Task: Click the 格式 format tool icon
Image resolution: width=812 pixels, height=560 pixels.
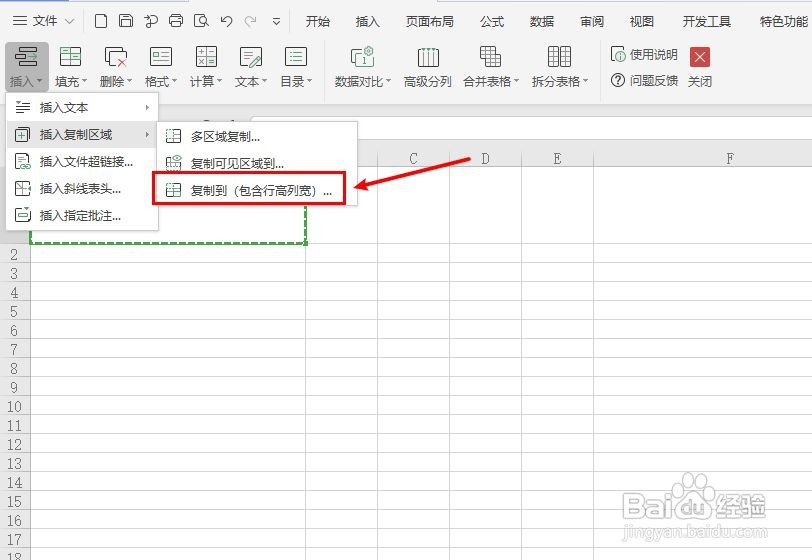Action: (161, 56)
